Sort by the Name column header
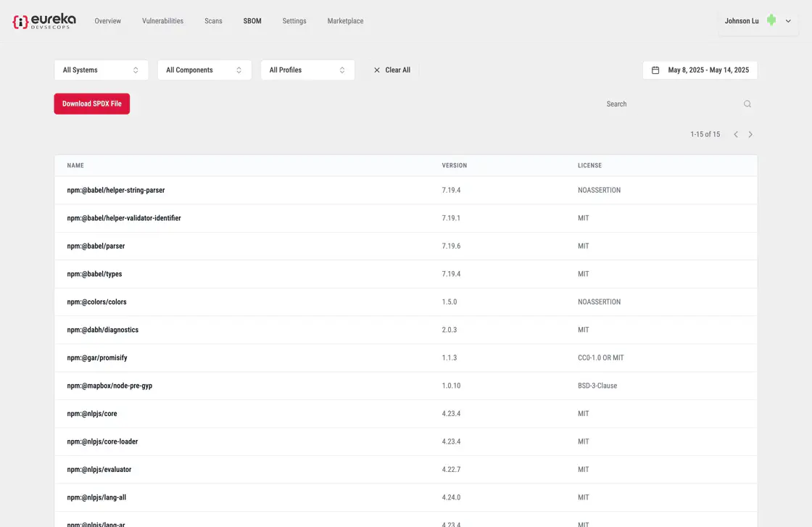 [75, 165]
